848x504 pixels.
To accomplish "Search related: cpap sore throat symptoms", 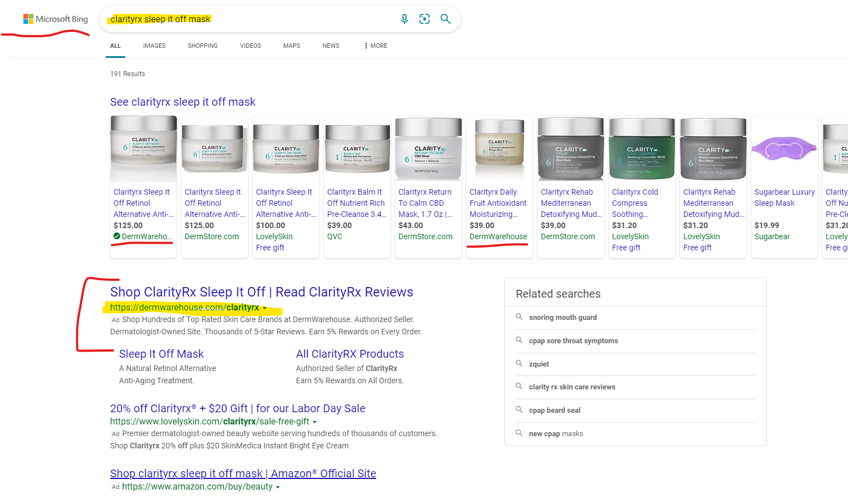I will pyautogui.click(x=574, y=340).
